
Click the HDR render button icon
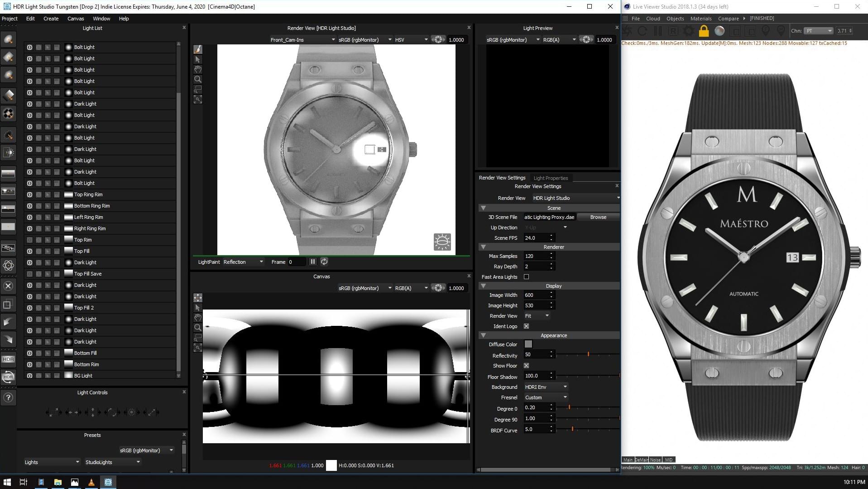point(8,359)
